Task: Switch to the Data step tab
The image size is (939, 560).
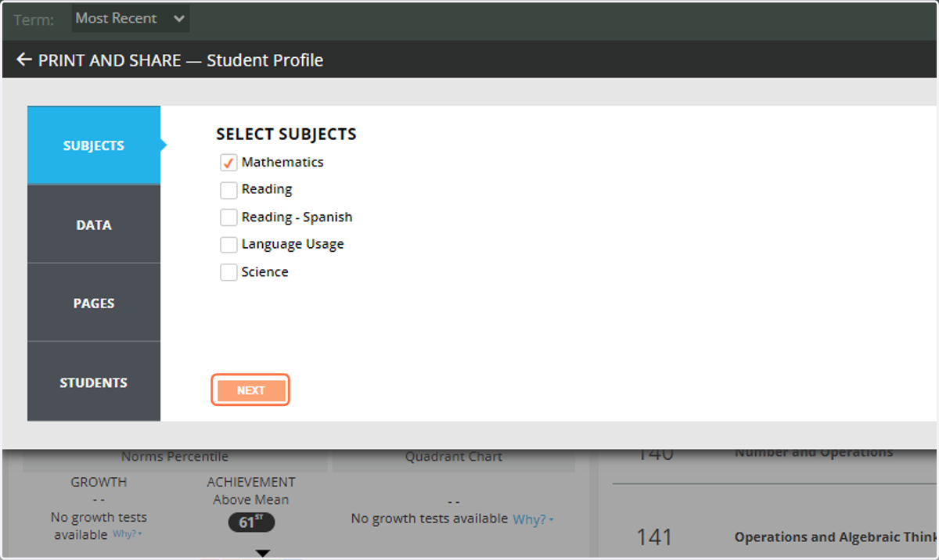Action: point(94,224)
